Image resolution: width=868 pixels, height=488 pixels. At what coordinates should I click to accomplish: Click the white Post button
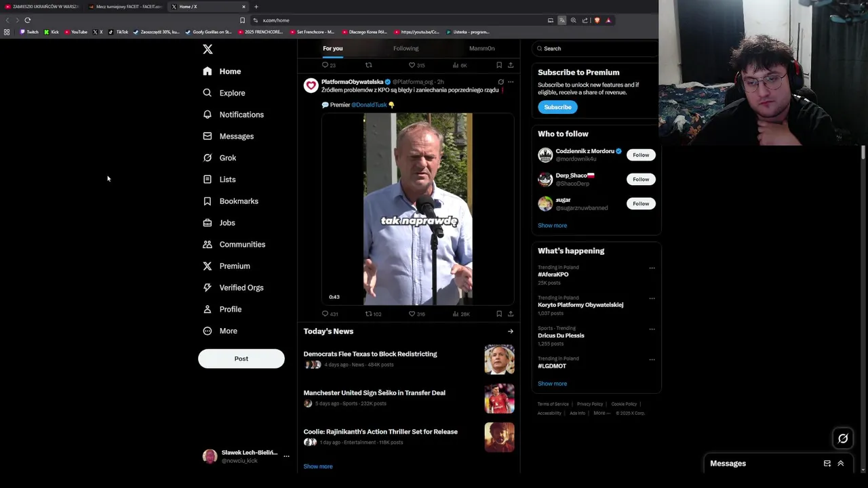241,359
